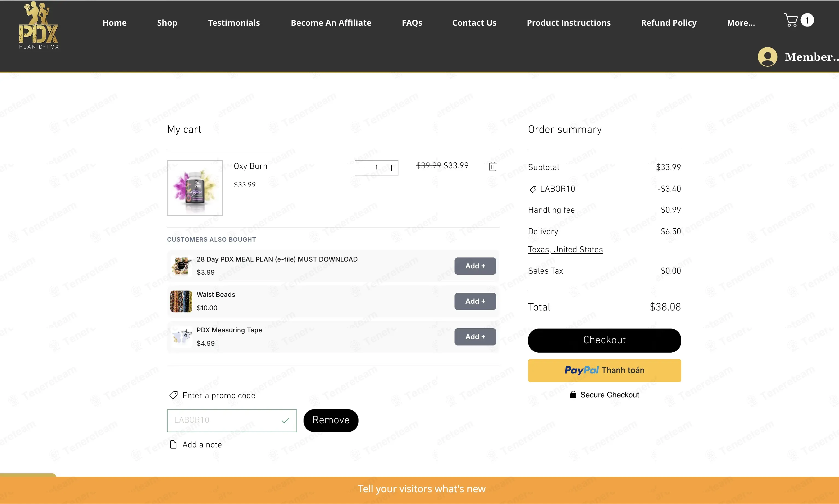Screen dimensions: 839x504
Task: Open the 28 Day Meal Plan thumbnail
Action: click(x=181, y=266)
